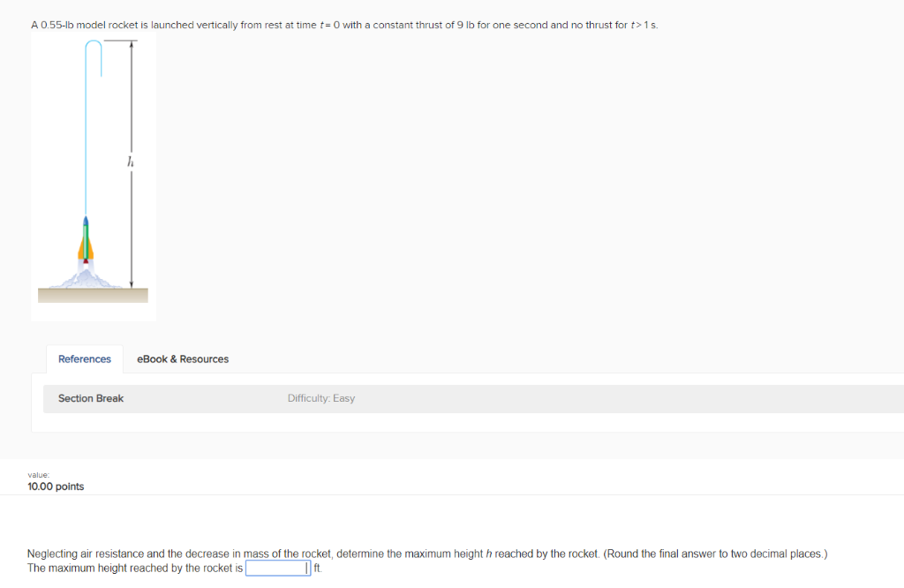
Task: Click the Round the final answer note
Action: [x=715, y=554]
